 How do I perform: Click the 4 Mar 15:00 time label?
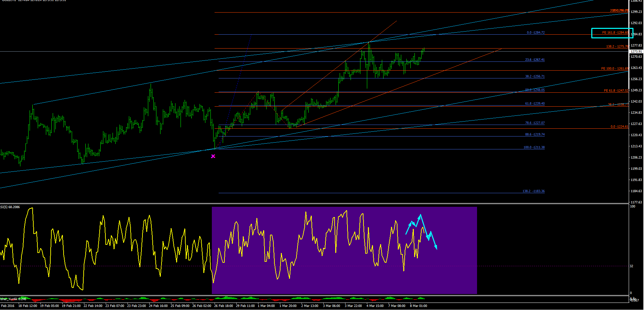(x=375, y=306)
